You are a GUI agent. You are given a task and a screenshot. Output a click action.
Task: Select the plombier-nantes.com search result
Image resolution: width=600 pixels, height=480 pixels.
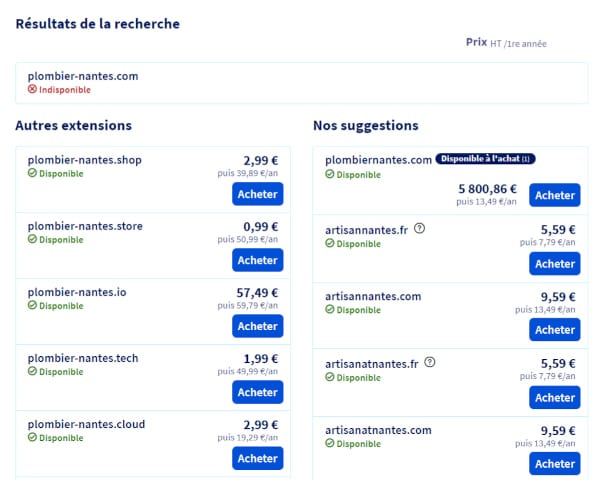pos(83,76)
